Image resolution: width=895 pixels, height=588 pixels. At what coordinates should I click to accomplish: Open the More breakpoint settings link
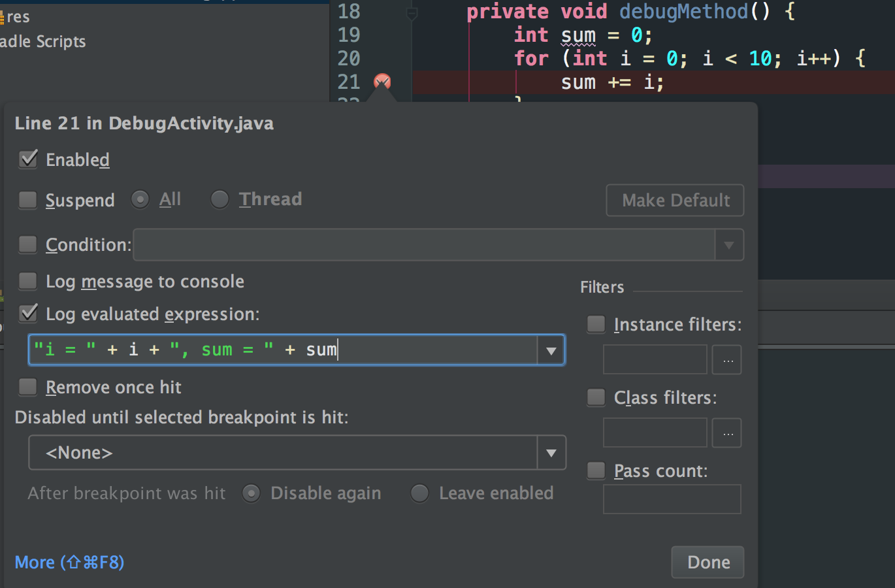[x=69, y=563]
